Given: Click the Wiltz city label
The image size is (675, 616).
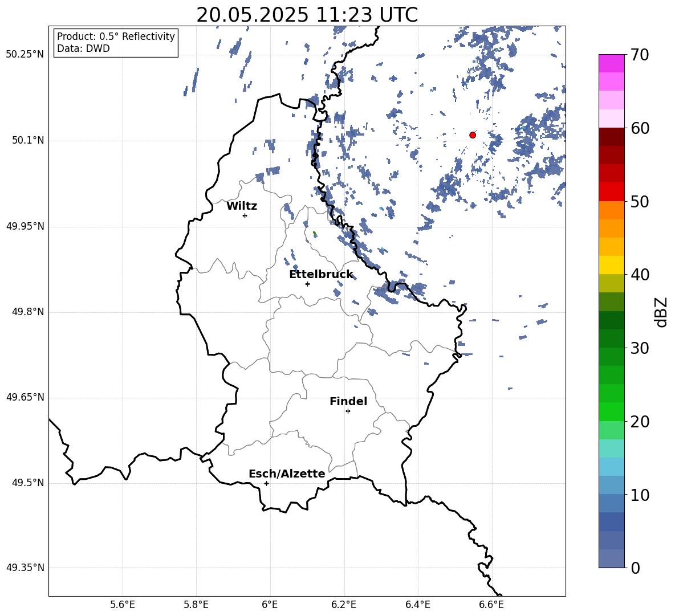Looking at the screenshot, I should tap(242, 206).
